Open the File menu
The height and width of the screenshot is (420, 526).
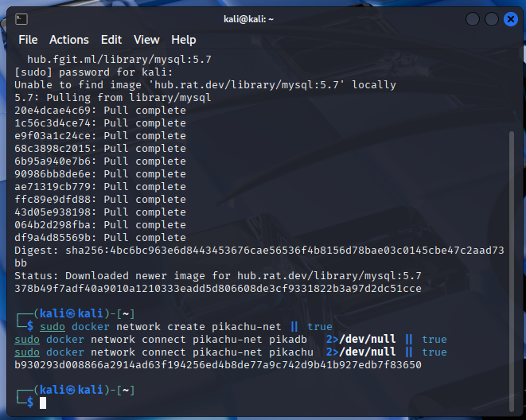pos(28,40)
